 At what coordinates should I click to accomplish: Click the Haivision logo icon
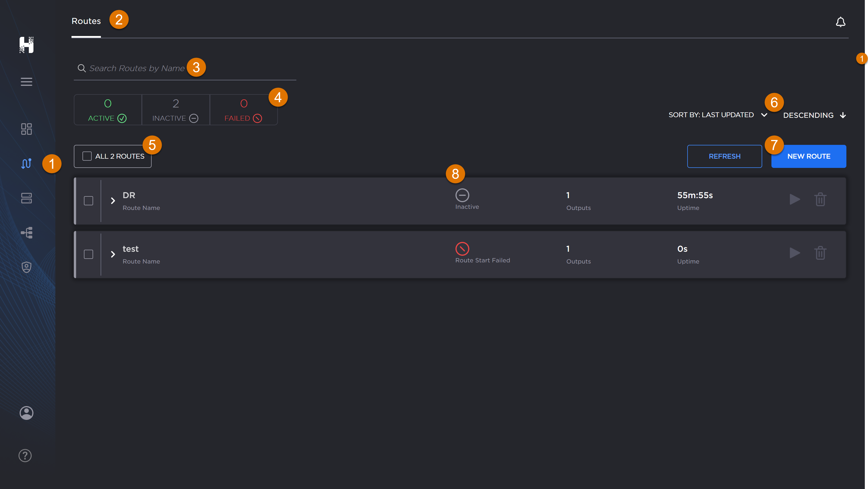[26, 45]
